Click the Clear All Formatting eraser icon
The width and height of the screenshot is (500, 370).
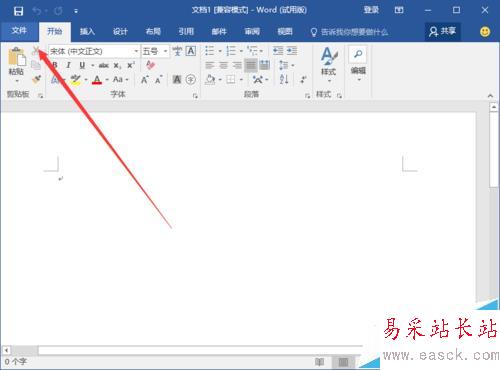pos(150,65)
